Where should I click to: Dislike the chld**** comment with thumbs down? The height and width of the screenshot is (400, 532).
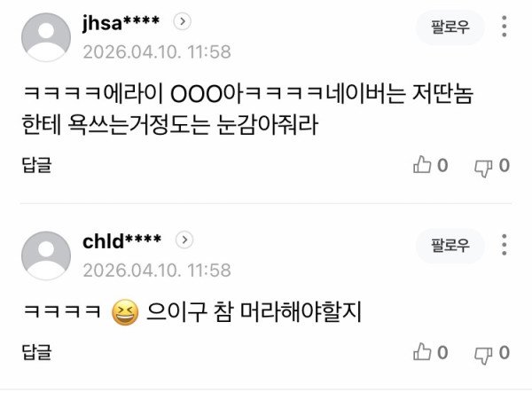[x=483, y=355]
